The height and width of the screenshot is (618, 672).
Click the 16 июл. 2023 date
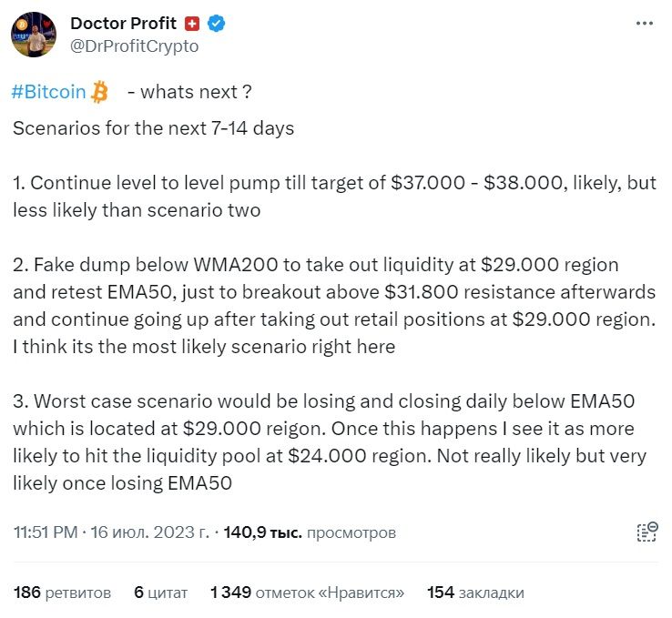(149, 532)
